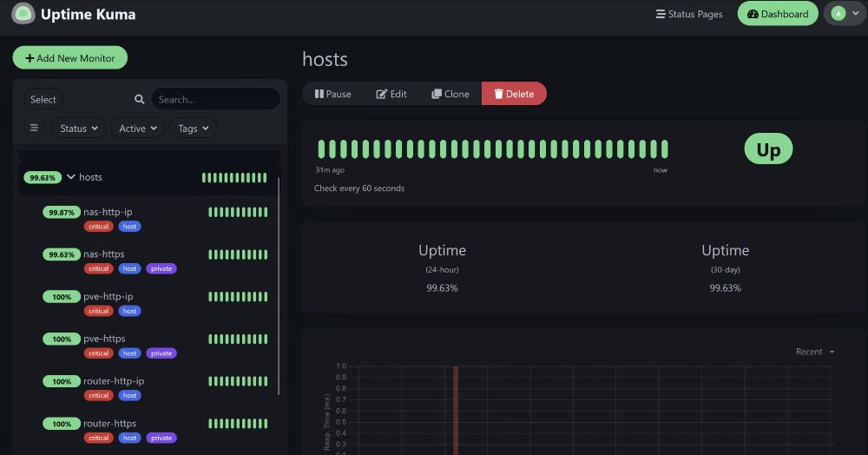
Task: Click heartbeat bar of nas-https in list
Action: point(238,254)
